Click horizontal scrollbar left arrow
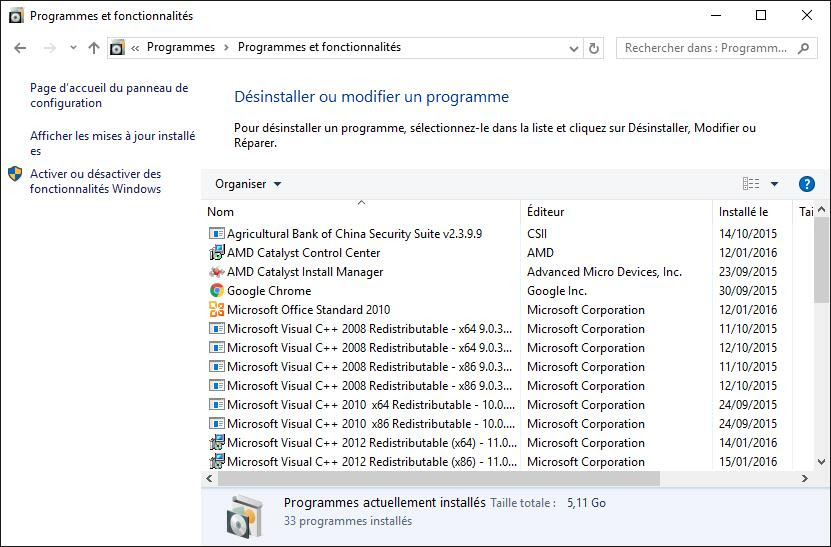 [209, 478]
